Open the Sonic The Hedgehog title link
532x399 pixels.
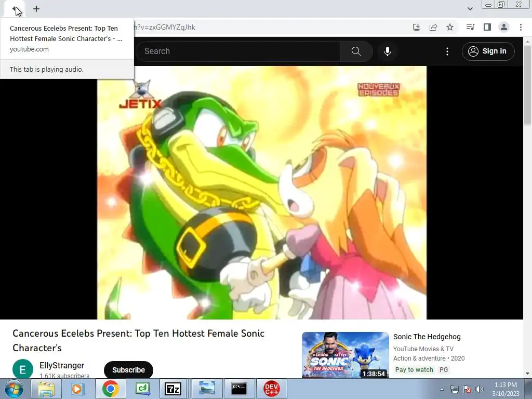[427, 337]
